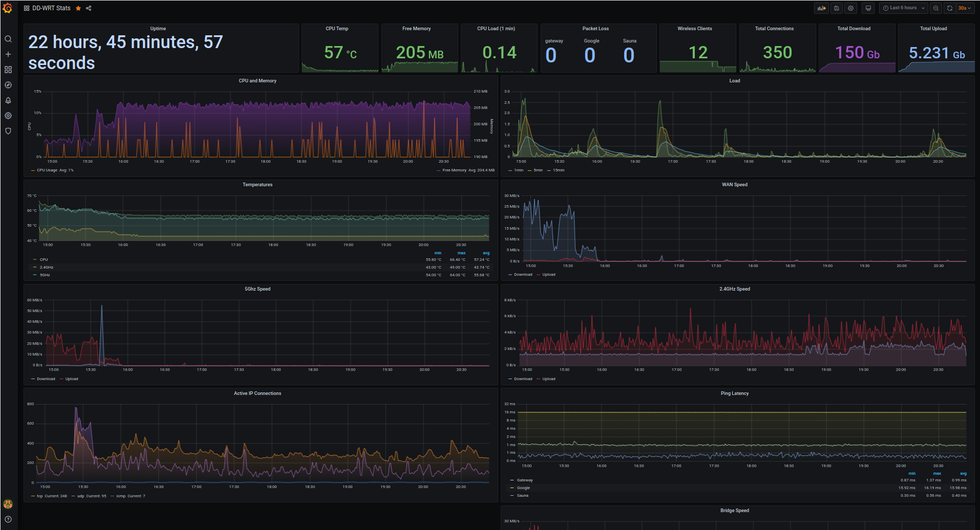Open the CPU Temp panel title menu
The image size is (980, 530).
pos(337,29)
